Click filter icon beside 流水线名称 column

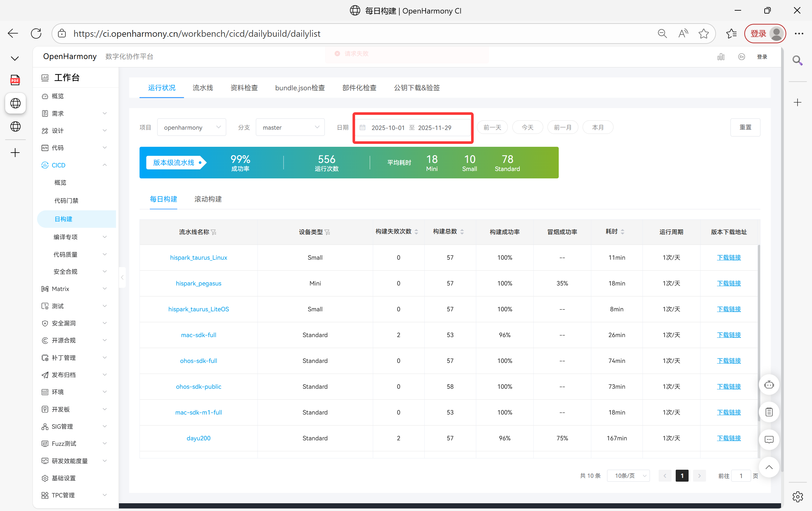[214, 232]
